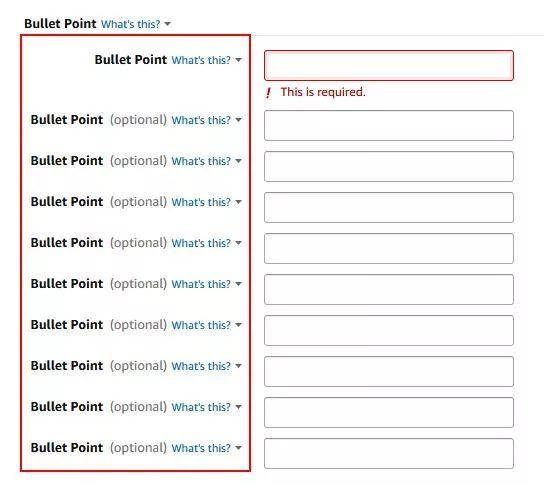Click the sixth optional Bullet Point input
Viewport: 545px width, 485px height.
pos(389,331)
